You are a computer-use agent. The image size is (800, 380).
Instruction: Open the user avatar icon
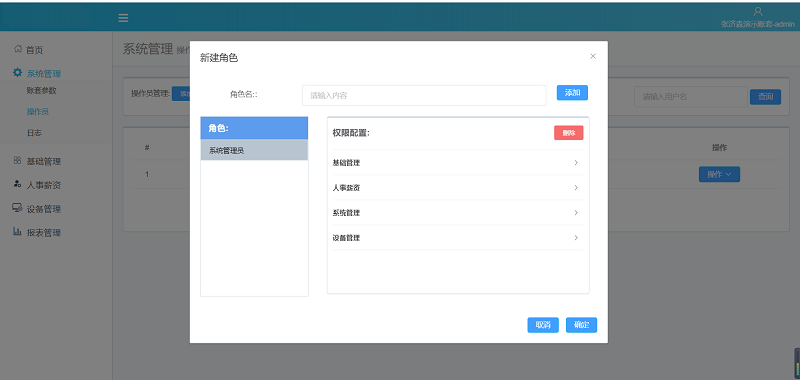coord(758,12)
